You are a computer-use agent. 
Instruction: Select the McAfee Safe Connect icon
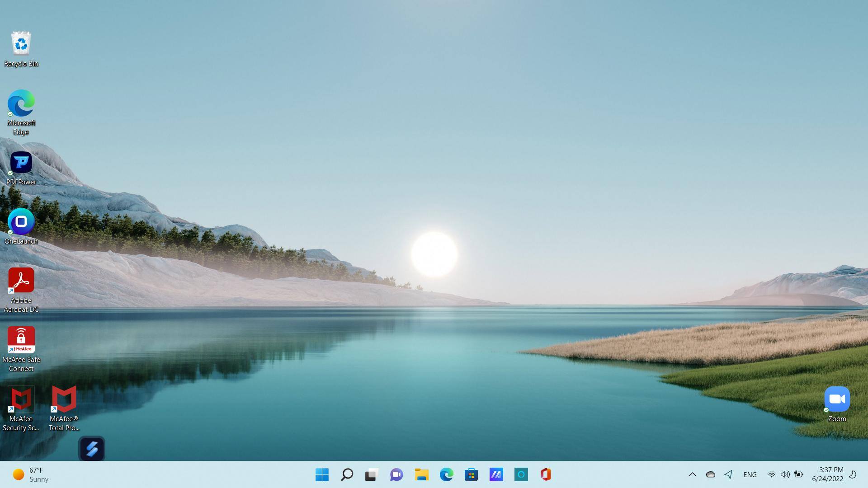tap(21, 340)
